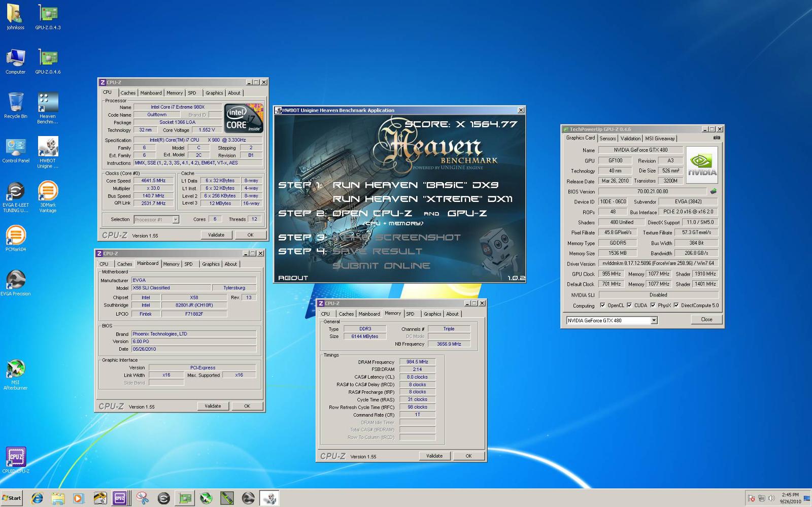Open GPU-Z.0.4.6 desktop shortcut
The image size is (812, 507).
(48, 61)
